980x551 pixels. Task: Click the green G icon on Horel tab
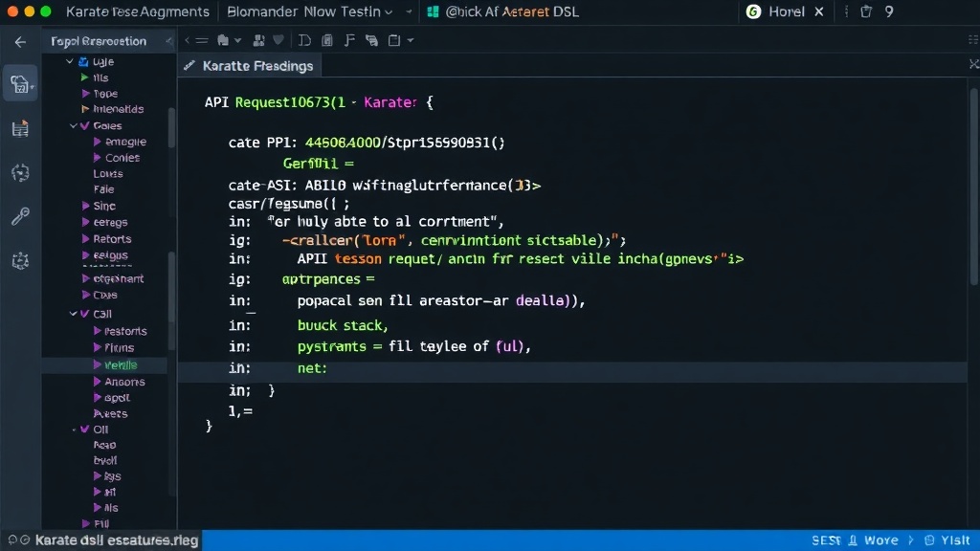(x=754, y=11)
